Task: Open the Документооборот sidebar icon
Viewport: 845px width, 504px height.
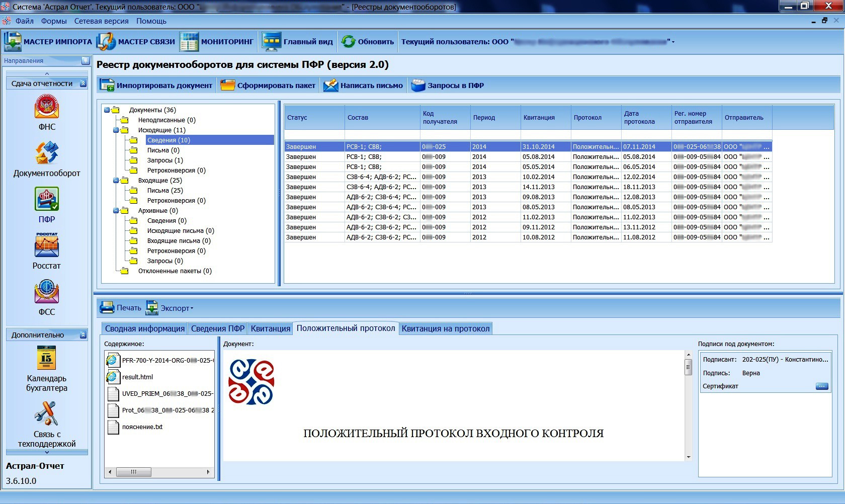Action: point(47,153)
